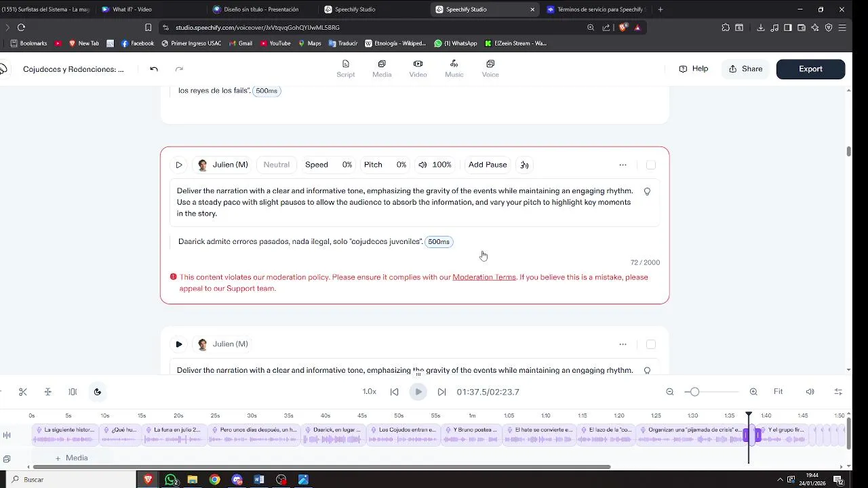Redo the last action

(179, 69)
